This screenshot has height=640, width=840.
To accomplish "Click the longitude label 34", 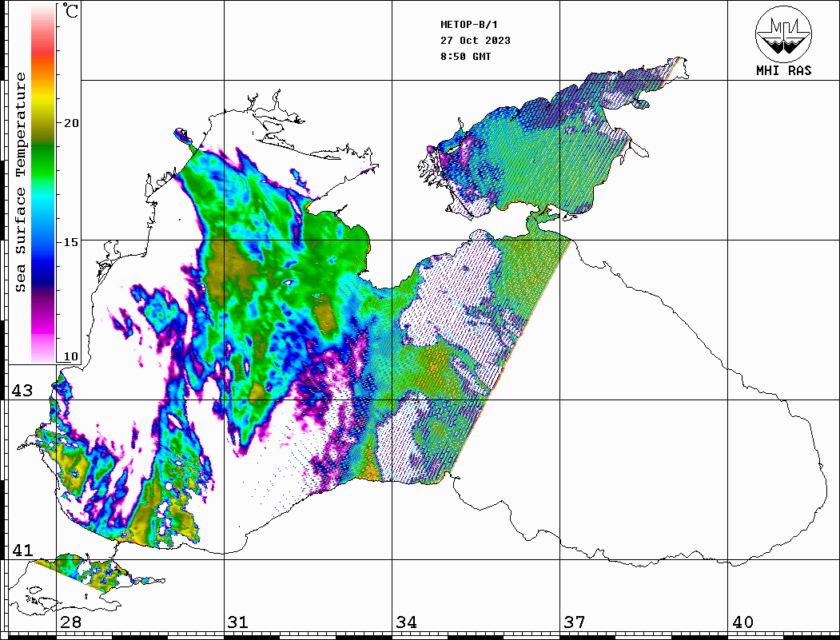I will 406,622.
